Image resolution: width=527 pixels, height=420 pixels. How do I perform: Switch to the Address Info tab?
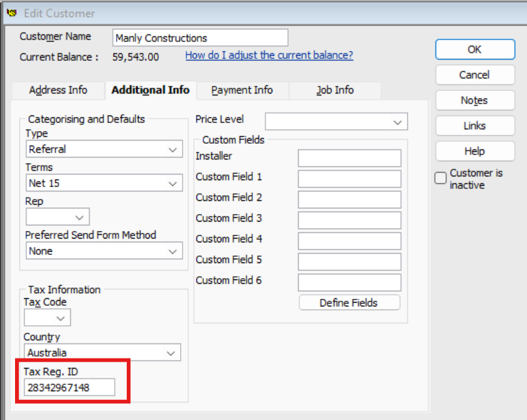click(x=58, y=90)
